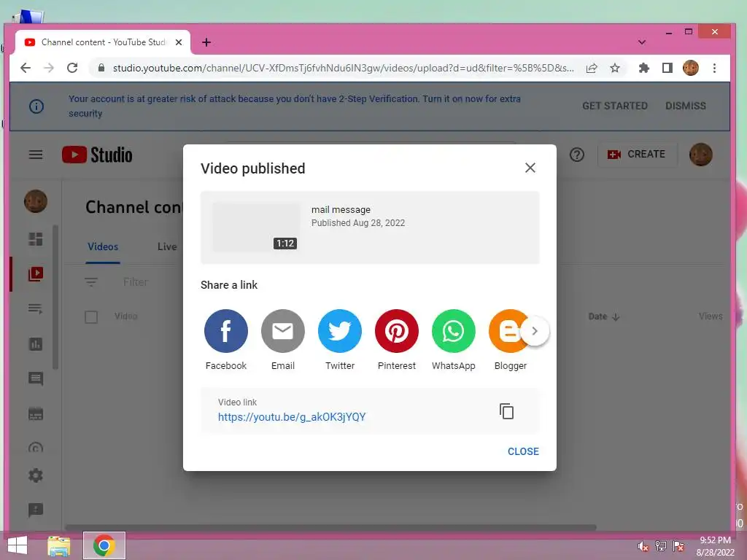747x560 pixels.
Task: Open the Settings gear in the sidebar
Action: click(x=36, y=475)
